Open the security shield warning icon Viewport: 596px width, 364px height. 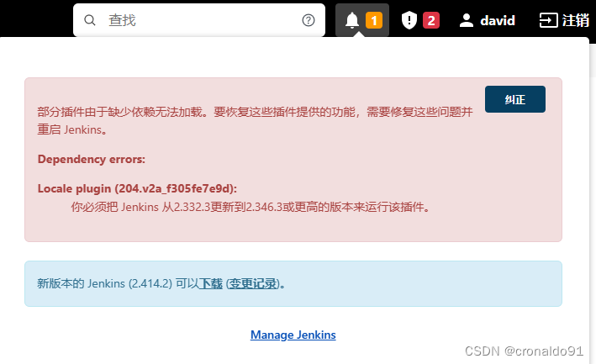409,20
